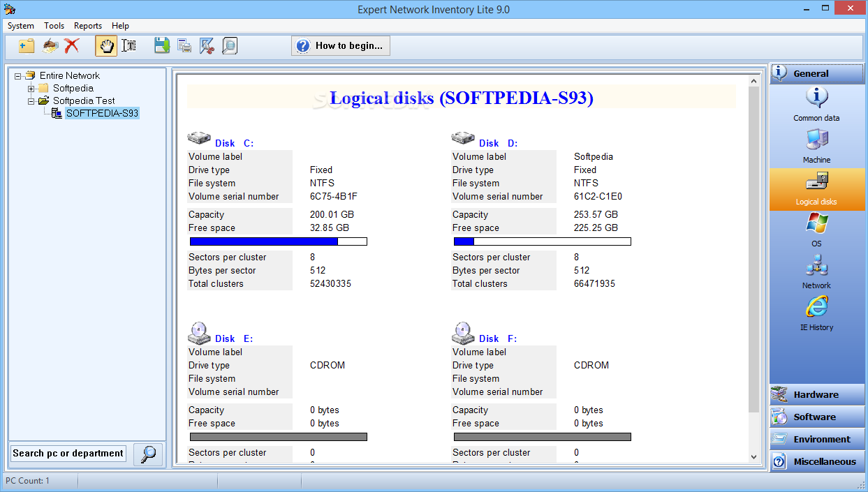This screenshot has height=492, width=868.
Task: Click the Disk E: gray usage bar
Action: pos(279,437)
